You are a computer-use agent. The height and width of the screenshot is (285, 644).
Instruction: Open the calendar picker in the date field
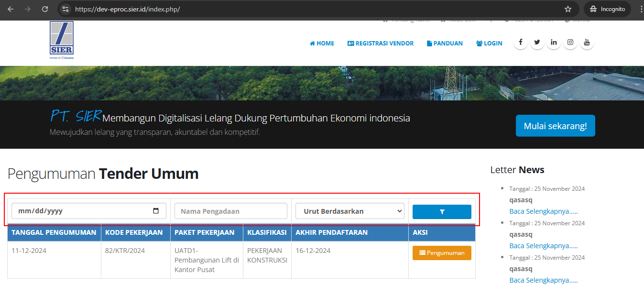[x=156, y=211]
